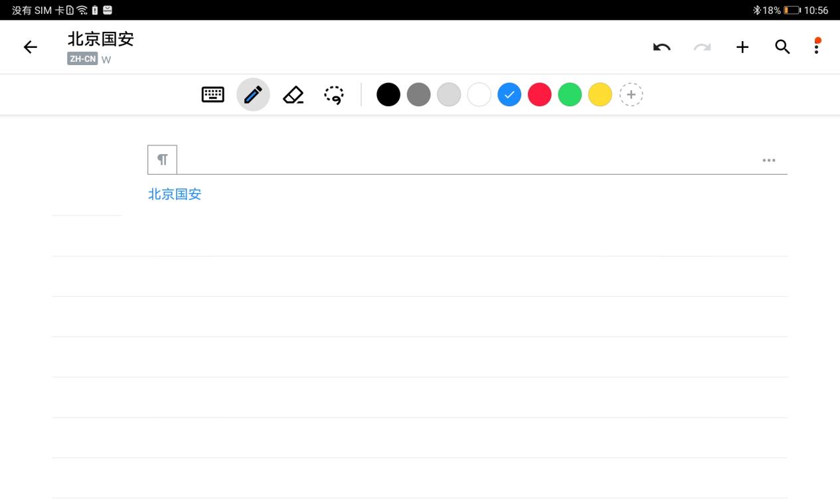The width and height of the screenshot is (840, 504).
Task: Open search with magnifier icon
Action: 783,47
